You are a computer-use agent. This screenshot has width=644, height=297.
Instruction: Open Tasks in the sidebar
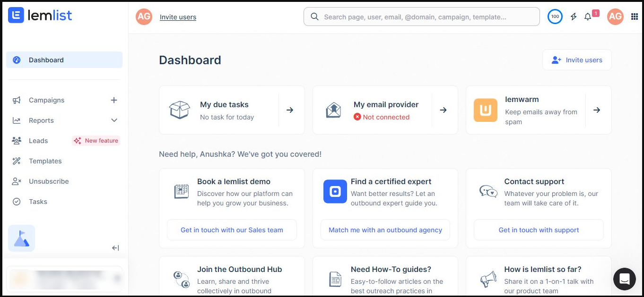click(38, 202)
